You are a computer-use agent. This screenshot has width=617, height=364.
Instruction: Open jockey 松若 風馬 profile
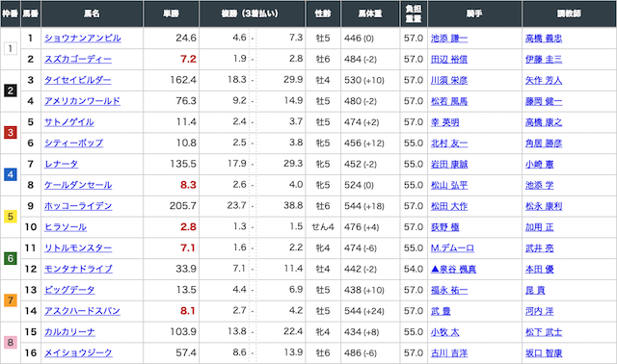pos(449,101)
